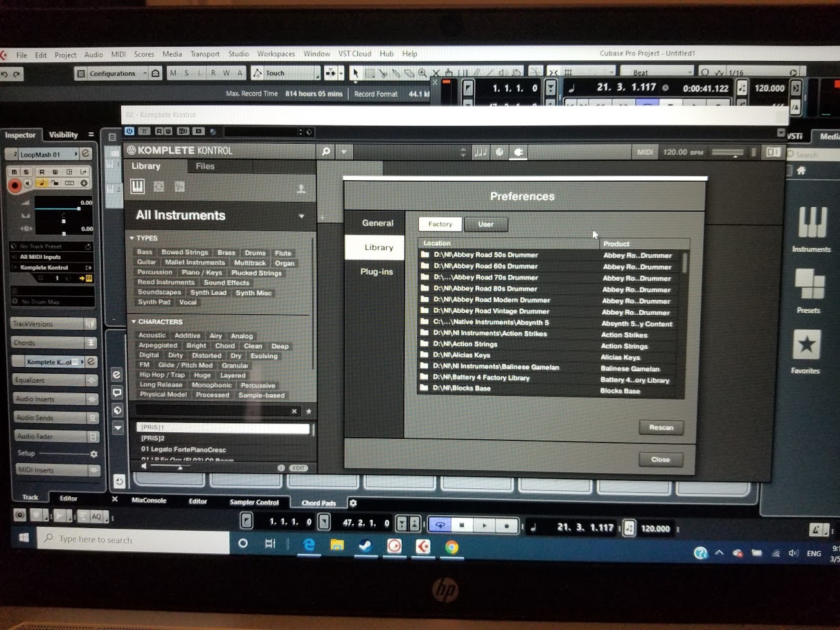
Task: Click the preview volume slider below results list
Action: coord(171,467)
